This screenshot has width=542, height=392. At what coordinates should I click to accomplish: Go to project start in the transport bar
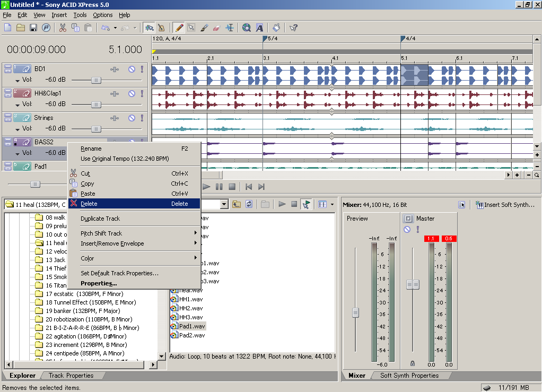tap(249, 187)
